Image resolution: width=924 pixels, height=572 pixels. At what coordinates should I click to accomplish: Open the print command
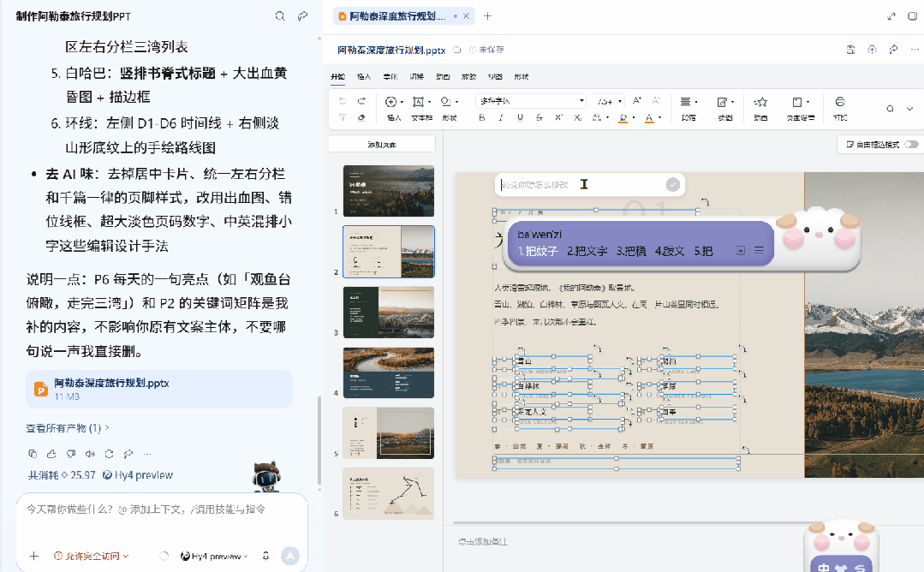(x=840, y=107)
